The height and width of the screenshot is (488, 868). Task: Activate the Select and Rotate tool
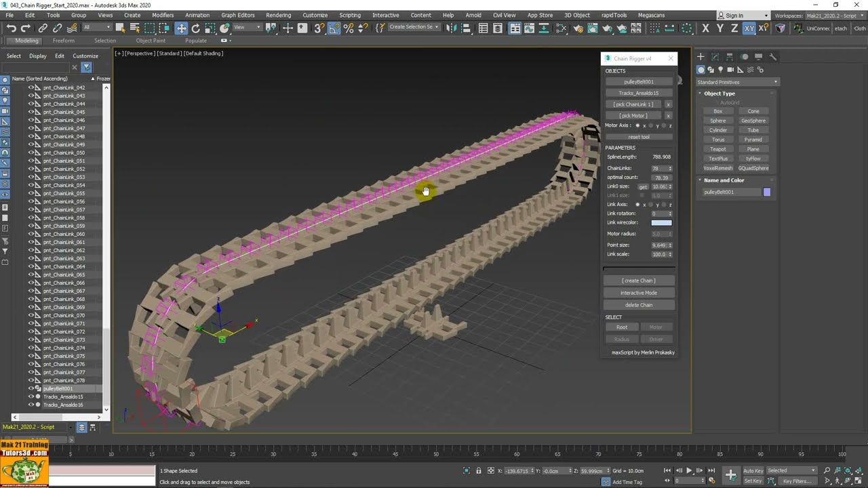point(196,28)
